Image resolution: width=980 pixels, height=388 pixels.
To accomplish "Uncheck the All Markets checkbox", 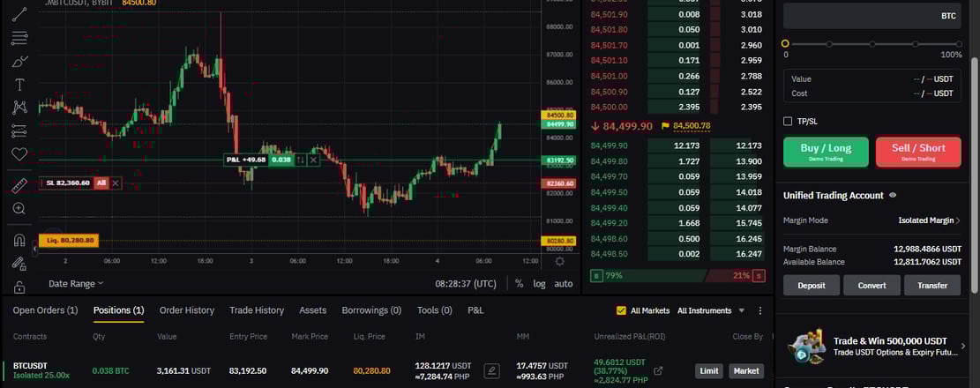I will (x=621, y=310).
